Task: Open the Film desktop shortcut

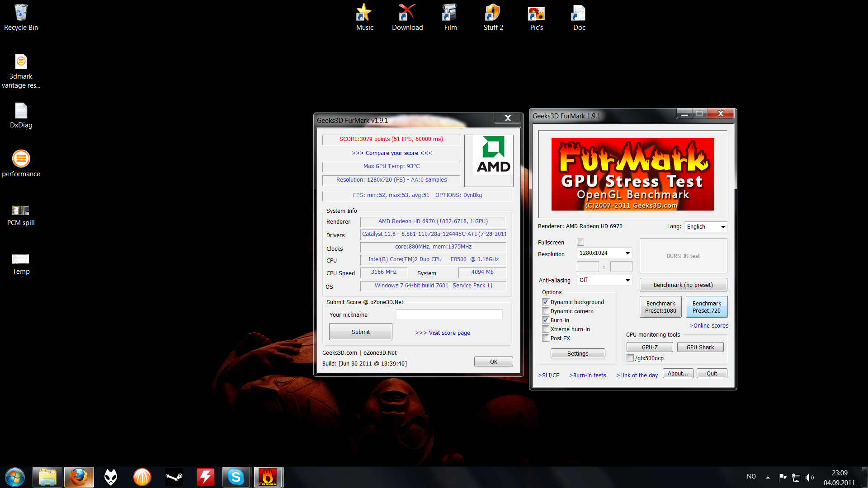Action: [450, 18]
